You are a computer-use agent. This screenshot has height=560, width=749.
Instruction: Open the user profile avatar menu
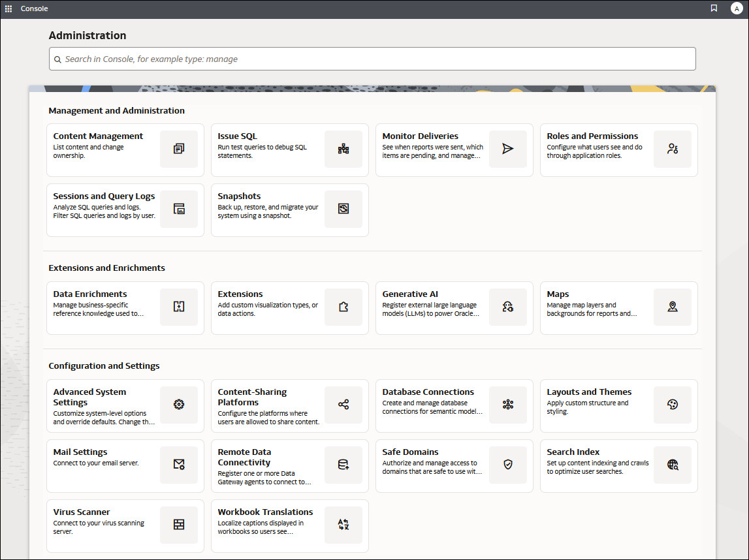pyautogui.click(x=736, y=8)
